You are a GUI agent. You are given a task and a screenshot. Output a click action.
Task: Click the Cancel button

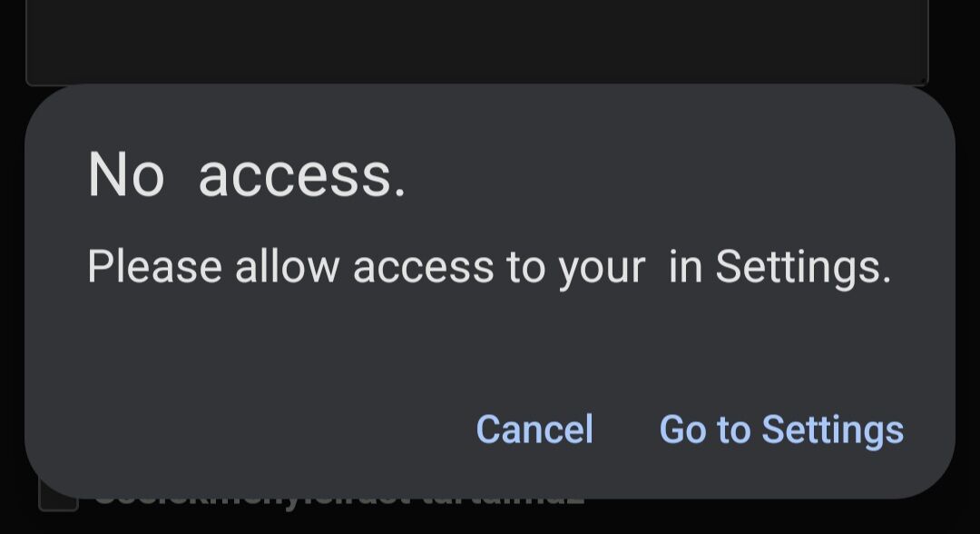534,430
